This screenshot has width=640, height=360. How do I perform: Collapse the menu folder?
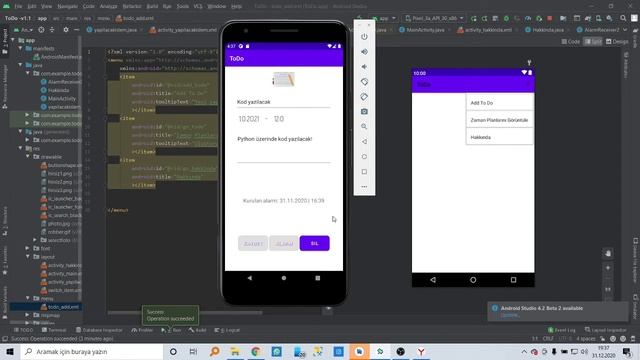coord(28,298)
